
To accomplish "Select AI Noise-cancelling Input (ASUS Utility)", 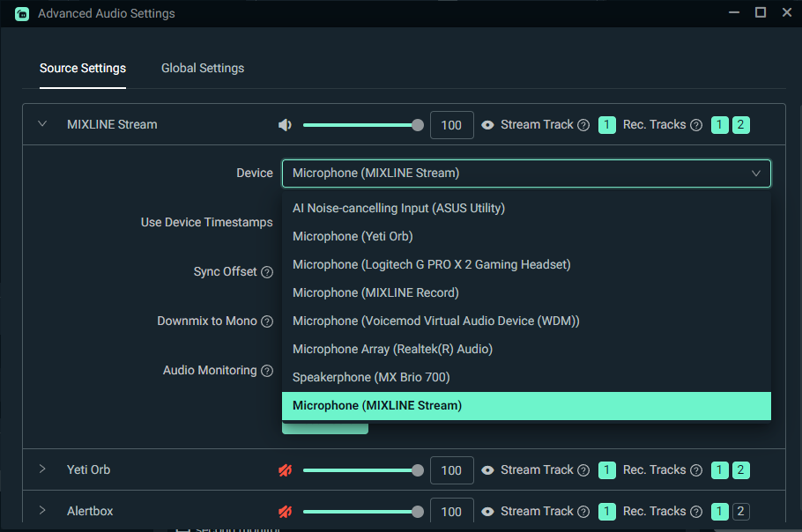I will [526, 209].
